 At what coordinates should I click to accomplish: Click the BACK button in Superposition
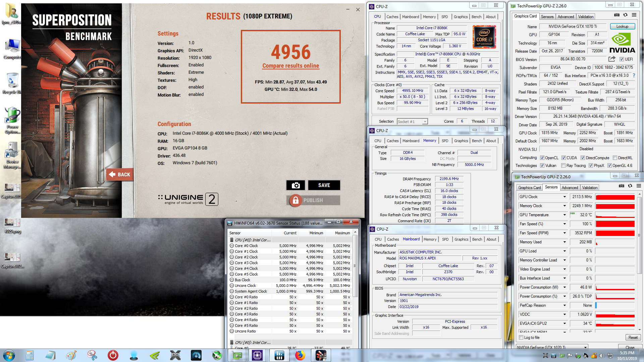pyautogui.click(x=120, y=174)
